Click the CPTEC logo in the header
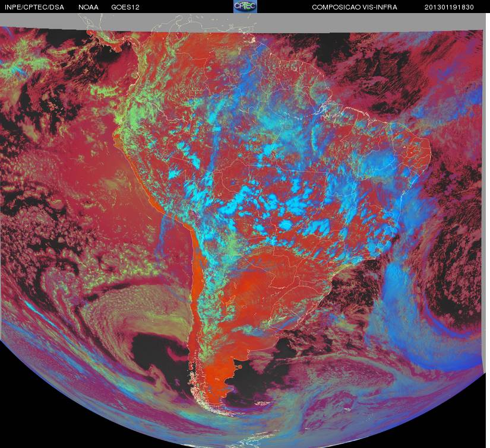This screenshot has width=490, height=448. 245,7
